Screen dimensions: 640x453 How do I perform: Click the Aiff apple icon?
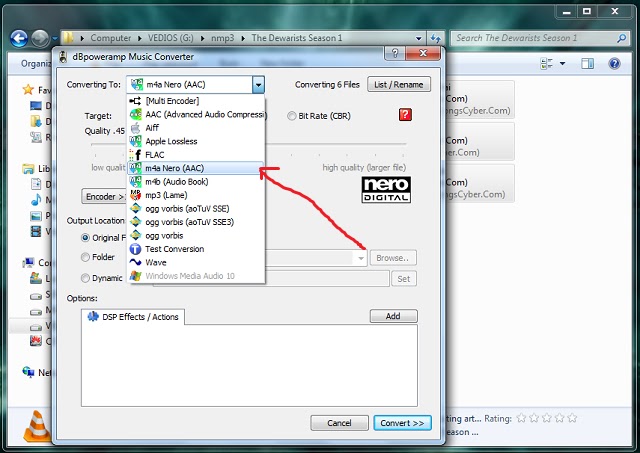(x=135, y=128)
